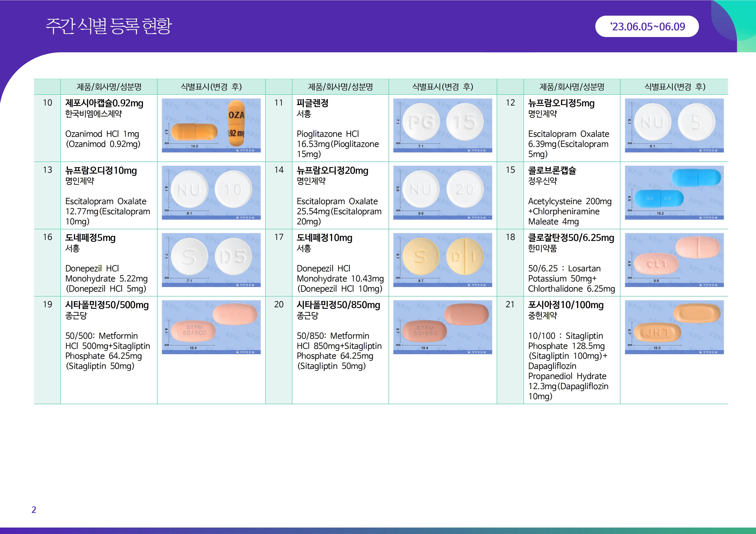Click the STFM 50/500 tablet photo

click(x=211, y=327)
